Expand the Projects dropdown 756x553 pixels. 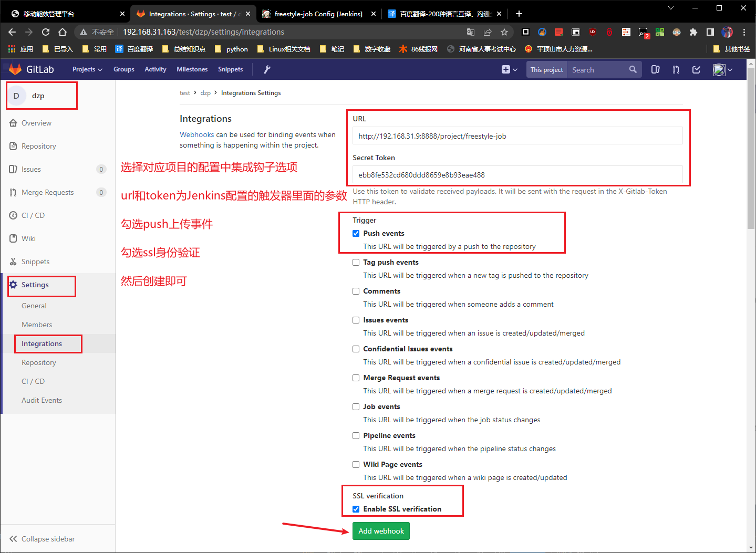[87, 69]
